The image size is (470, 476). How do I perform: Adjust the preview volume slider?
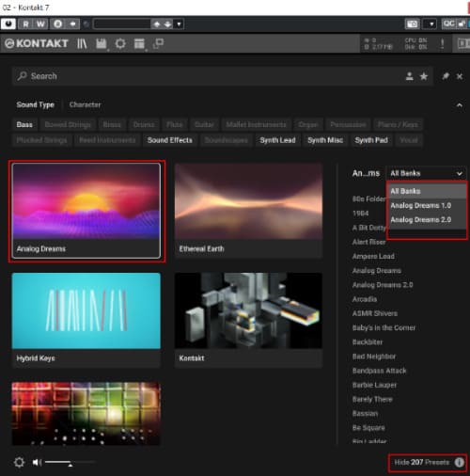click(x=70, y=462)
